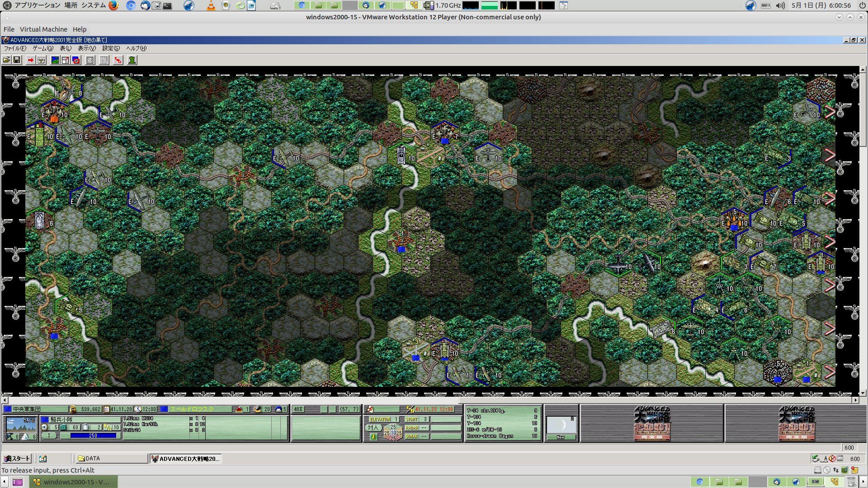Click the New button under moon phase
Image resolution: width=868 pixels, height=488 pixels.
pyautogui.click(x=561, y=437)
